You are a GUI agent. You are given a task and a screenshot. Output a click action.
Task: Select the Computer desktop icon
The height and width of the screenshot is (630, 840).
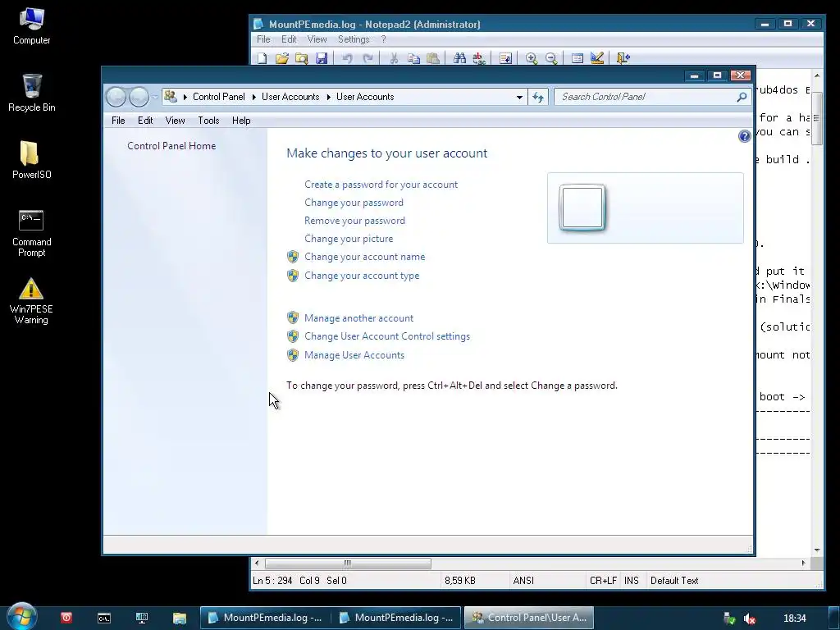point(31,25)
